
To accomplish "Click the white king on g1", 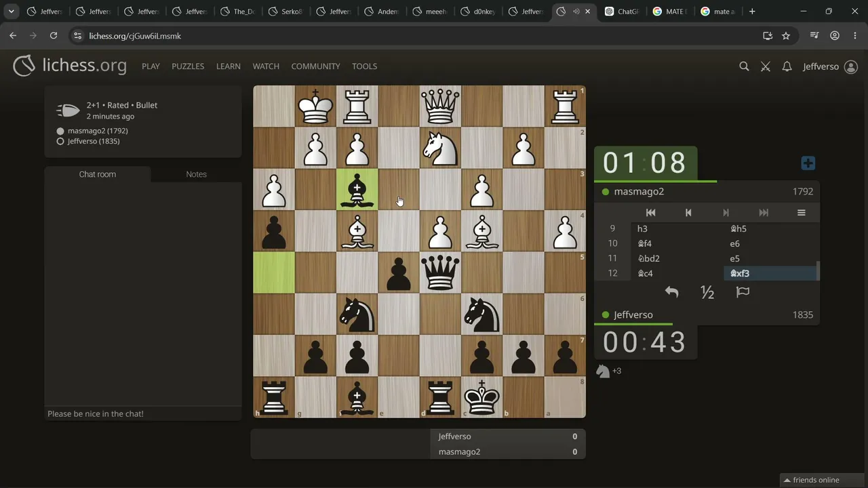I will tap(315, 106).
